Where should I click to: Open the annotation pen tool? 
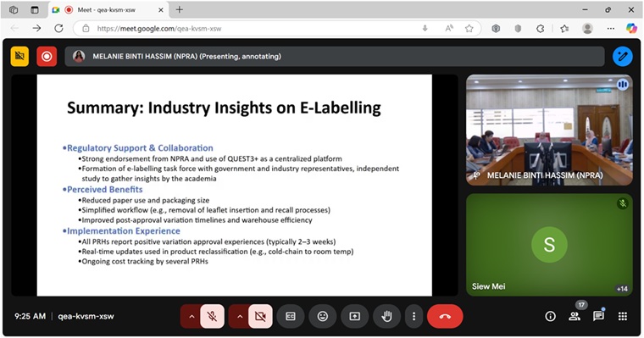[x=623, y=56]
